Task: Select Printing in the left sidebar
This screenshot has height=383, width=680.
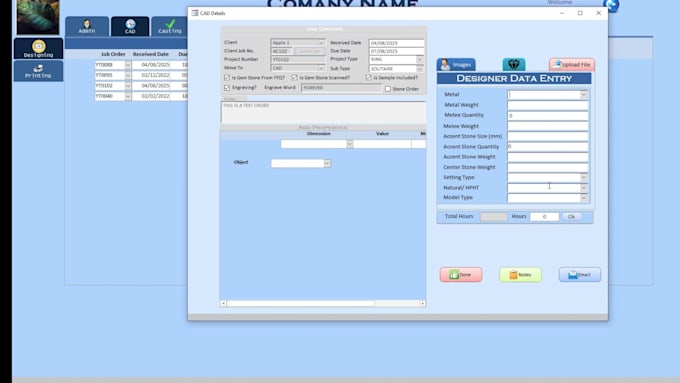Action: click(x=38, y=71)
